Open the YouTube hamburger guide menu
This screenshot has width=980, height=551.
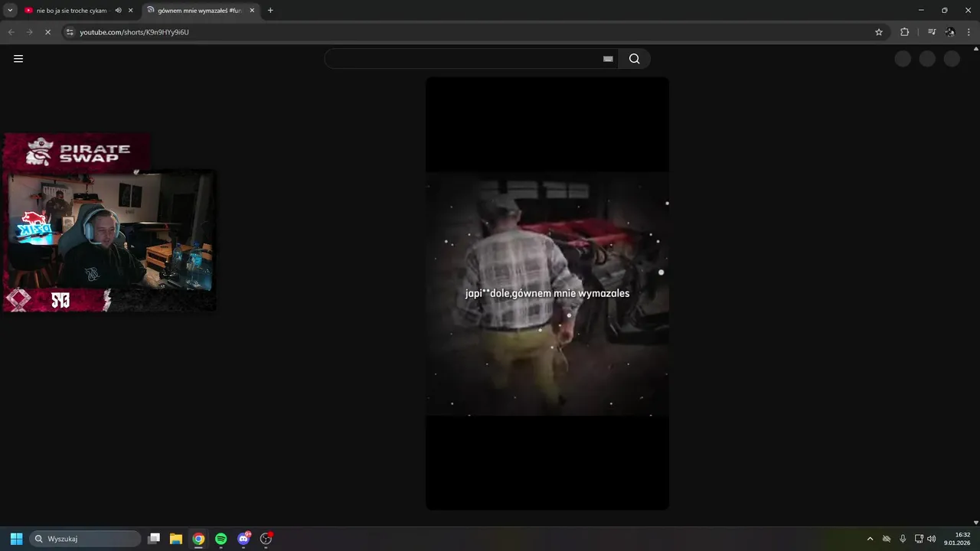(x=18, y=59)
